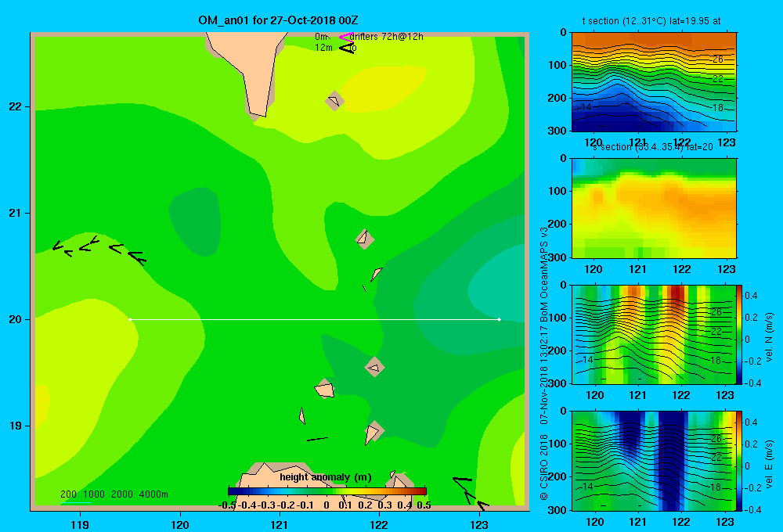Click the 's section' salinity panel title
Viewport: 783px width, 532px height.
pyautogui.click(x=654, y=147)
